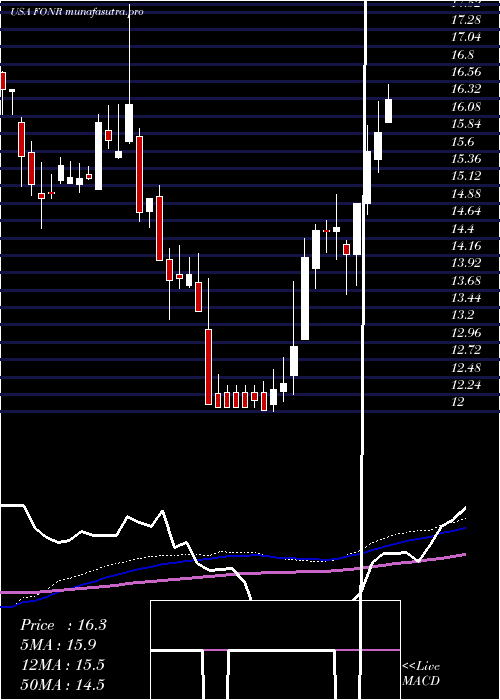Click the 12.24 axis value

coord(466,385)
